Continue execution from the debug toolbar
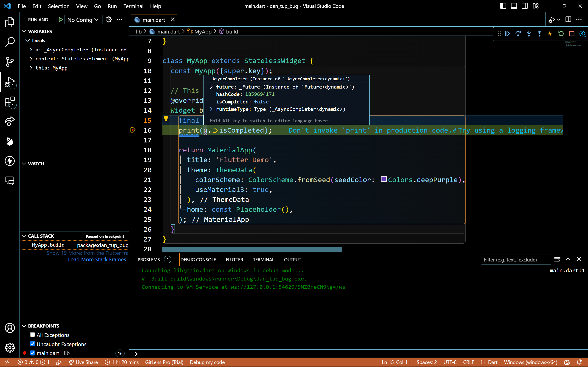This screenshot has width=588, height=367. coord(508,34)
